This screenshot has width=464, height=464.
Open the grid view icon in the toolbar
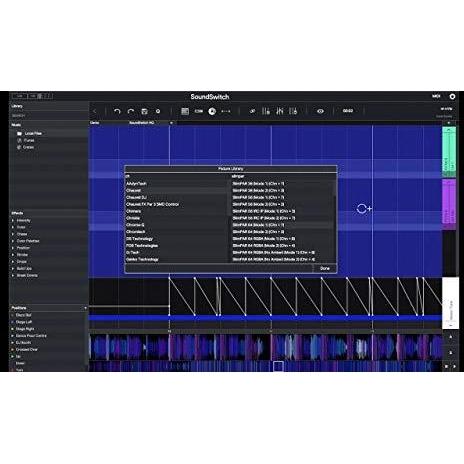[185, 111]
